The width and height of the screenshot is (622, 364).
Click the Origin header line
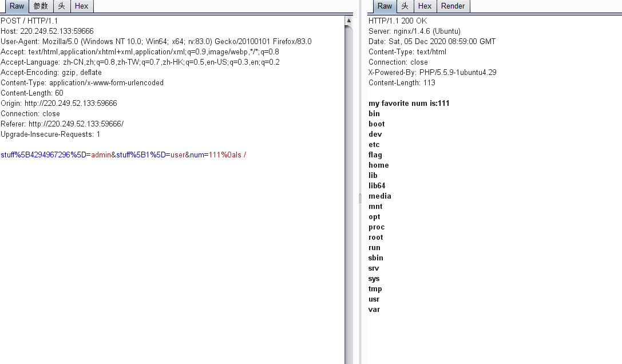pos(59,103)
